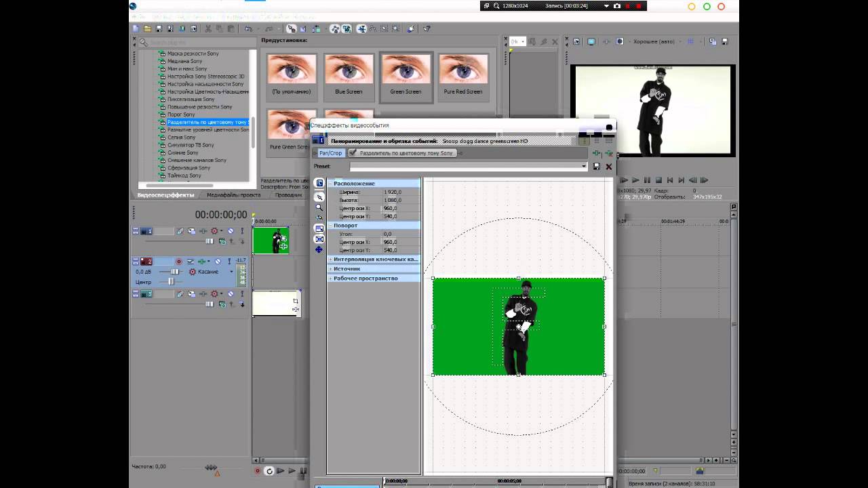Select Пикселизация Sony in effects list
Viewport: 868px width, 488px height.
[190, 99]
